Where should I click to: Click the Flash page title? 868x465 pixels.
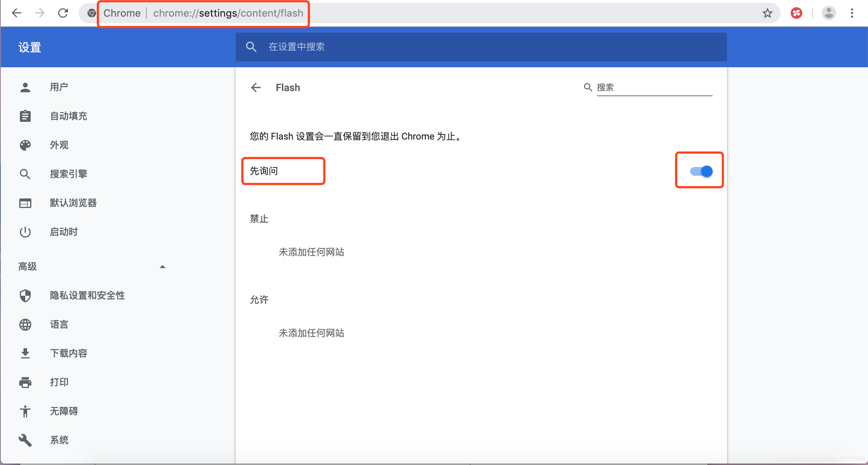(288, 88)
